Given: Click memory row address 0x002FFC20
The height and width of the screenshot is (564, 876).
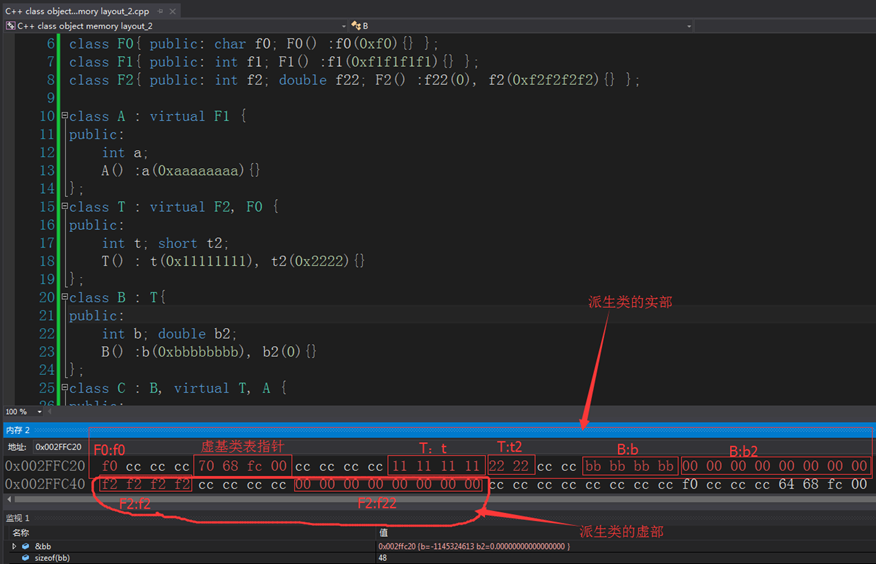Looking at the screenshot, I should point(45,466).
